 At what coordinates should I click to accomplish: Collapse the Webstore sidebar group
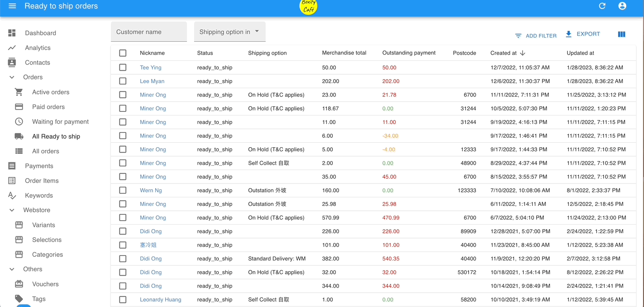pos(12,210)
